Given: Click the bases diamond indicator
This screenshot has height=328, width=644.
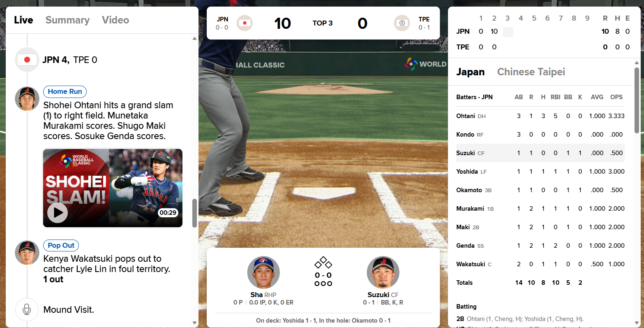Looking at the screenshot, I should [x=323, y=263].
